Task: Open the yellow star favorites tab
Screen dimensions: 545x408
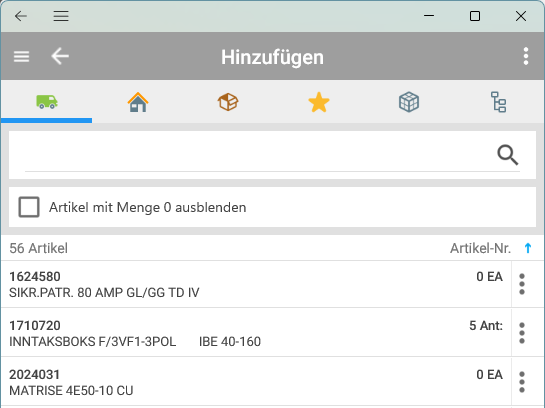Action: pyautogui.click(x=318, y=102)
